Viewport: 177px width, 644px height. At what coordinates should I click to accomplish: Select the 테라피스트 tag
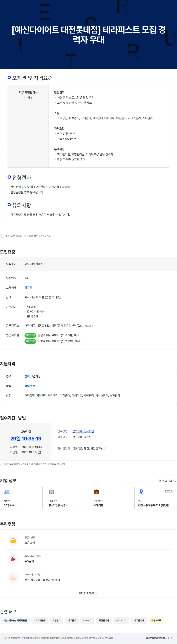(x=121, y=620)
